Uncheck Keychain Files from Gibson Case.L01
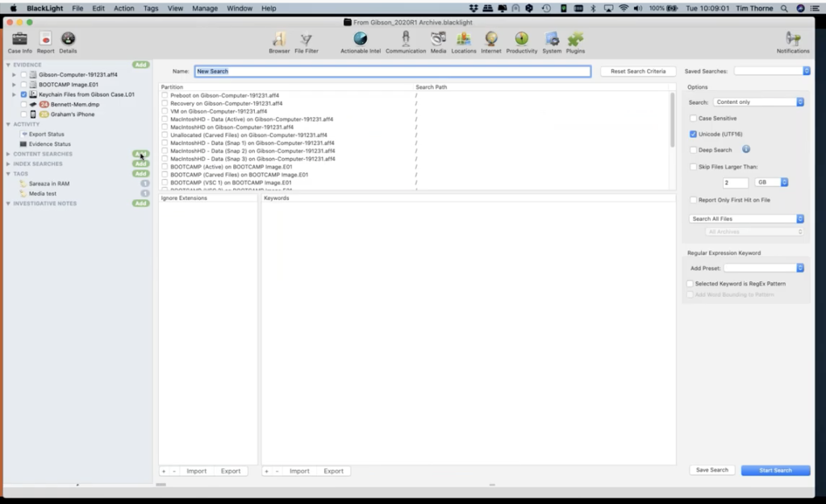Image resolution: width=826 pixels, height=504 pixels. 23,95
